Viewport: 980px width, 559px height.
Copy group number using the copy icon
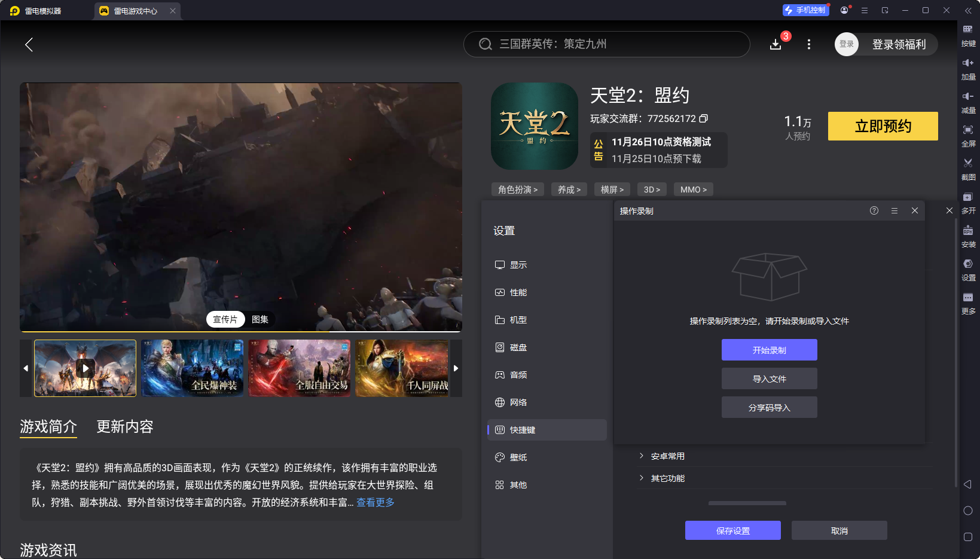click(704, 118)
